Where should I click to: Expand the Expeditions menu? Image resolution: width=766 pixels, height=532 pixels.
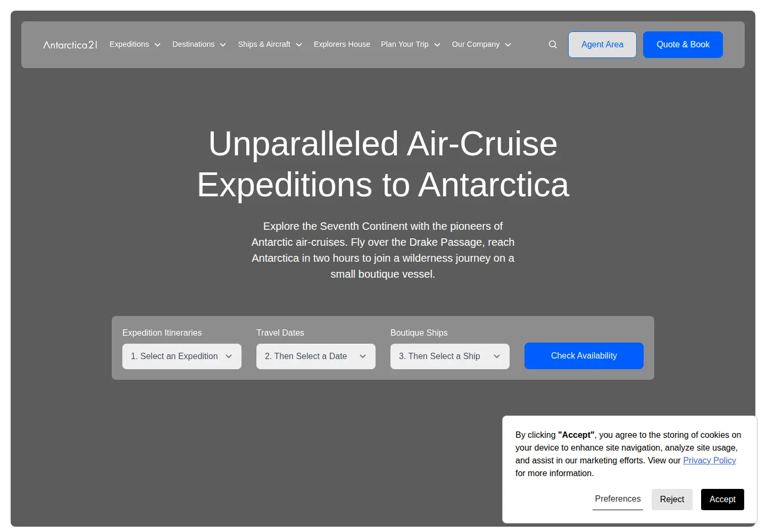[135, 44]
